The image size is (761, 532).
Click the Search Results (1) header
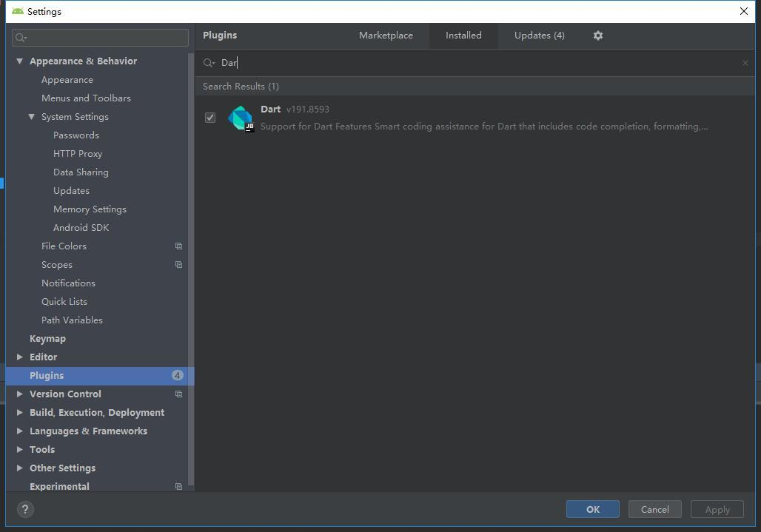point(241,87)
